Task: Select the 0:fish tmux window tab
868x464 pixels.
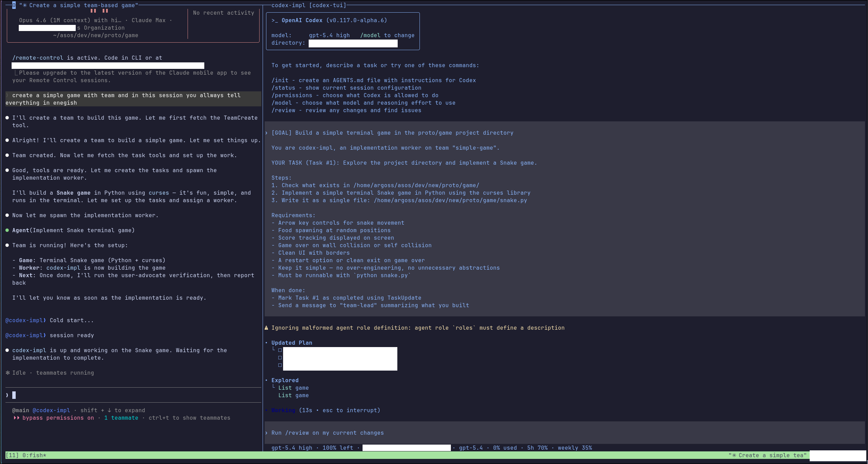Action: 34,455
